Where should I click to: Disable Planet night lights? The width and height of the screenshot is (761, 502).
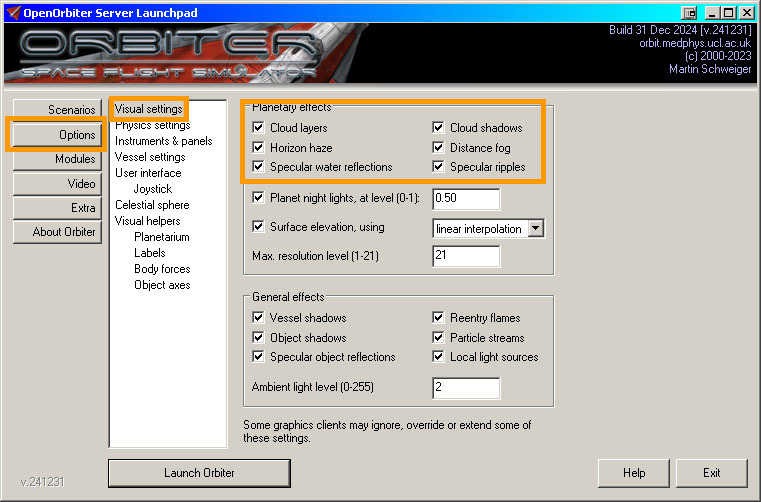tap(258, 198)
